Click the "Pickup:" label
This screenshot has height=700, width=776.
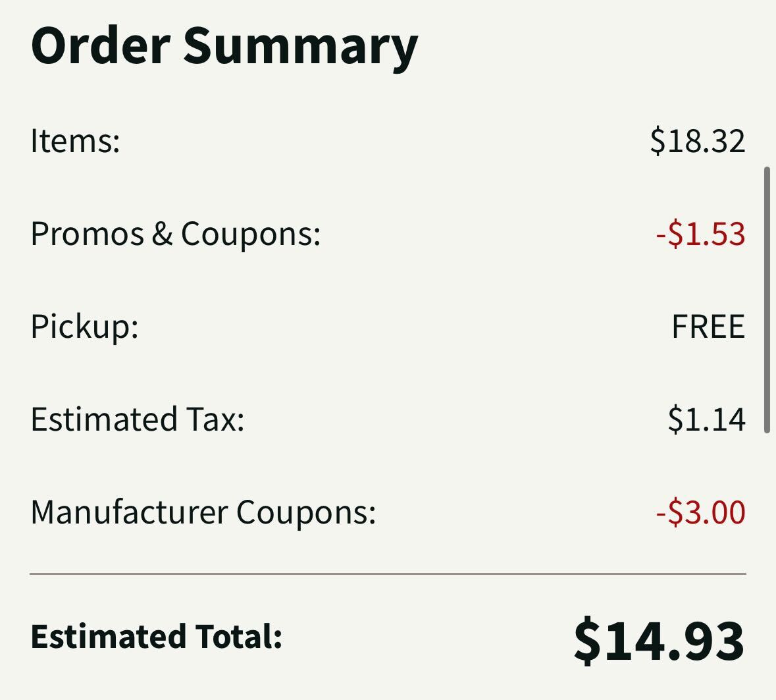click(84, 327)
